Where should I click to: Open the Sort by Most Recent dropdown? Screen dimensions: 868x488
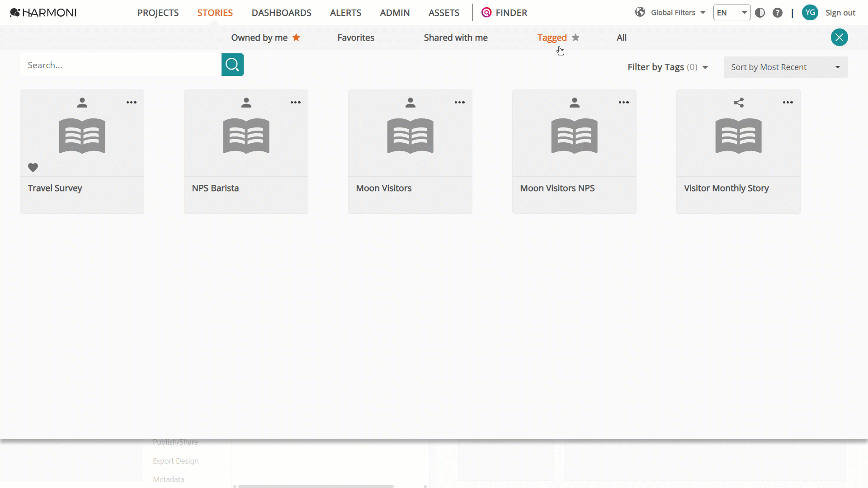click(786, 67)
